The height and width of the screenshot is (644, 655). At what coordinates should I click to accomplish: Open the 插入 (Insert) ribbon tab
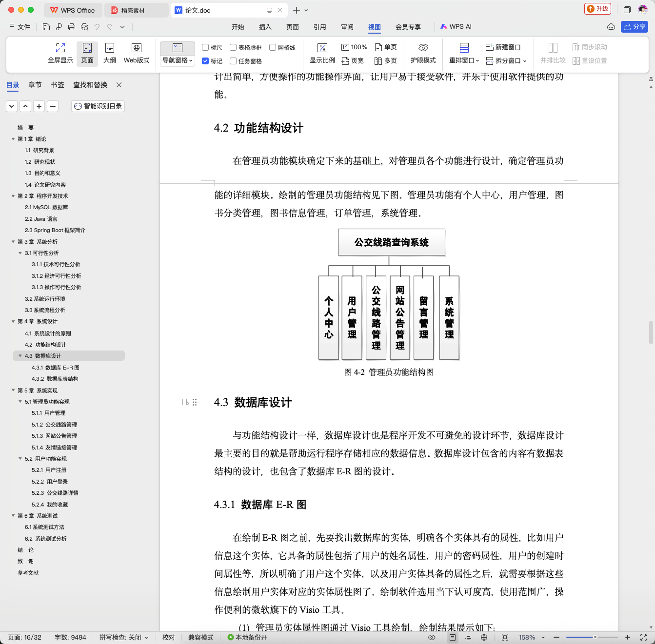(265, 27)
